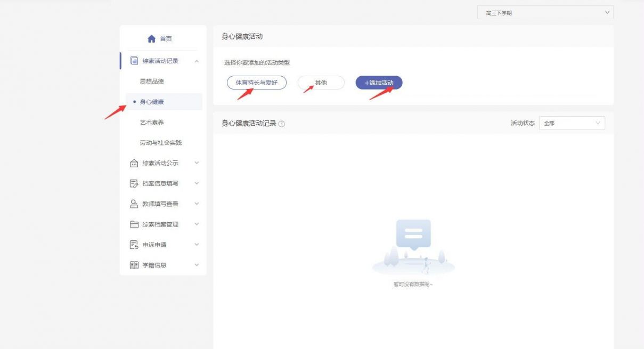Open the help tooltip beside 身心健康活动记录
644x349 pixels.
click(282, 123)
